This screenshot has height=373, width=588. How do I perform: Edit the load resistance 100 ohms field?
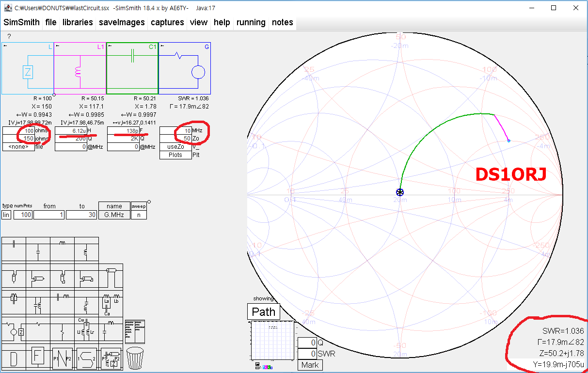[18, 131]
